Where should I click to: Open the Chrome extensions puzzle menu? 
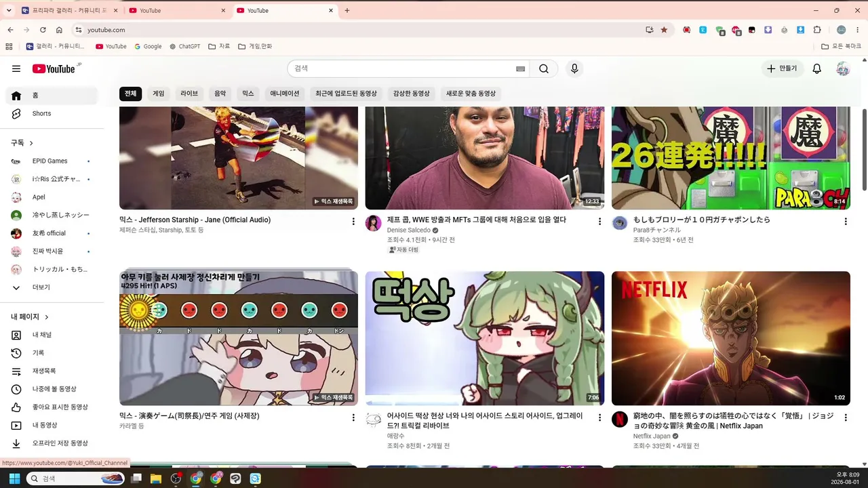(x=817, y=30)
